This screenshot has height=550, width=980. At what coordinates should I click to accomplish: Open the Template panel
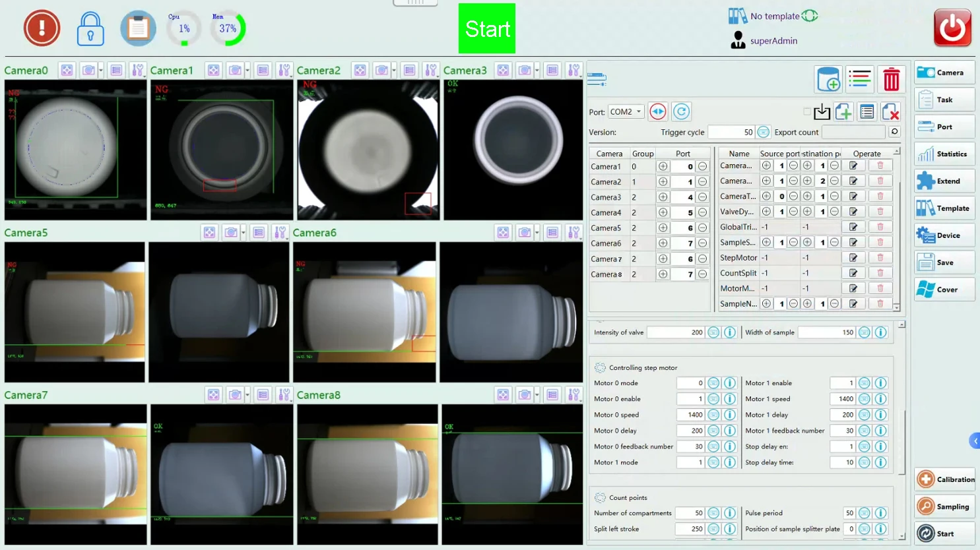[944, 208]
